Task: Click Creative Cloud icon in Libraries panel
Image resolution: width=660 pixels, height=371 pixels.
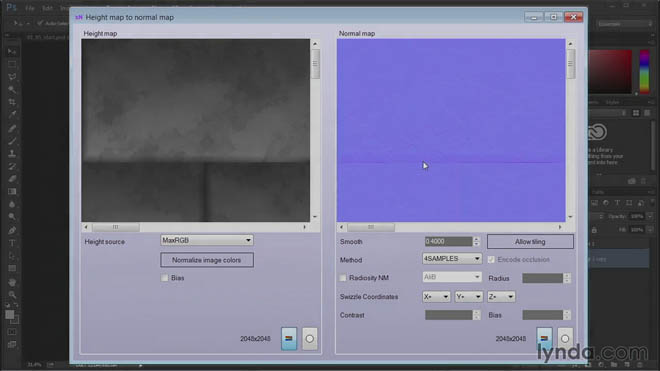Action: (x=597, y=132)
